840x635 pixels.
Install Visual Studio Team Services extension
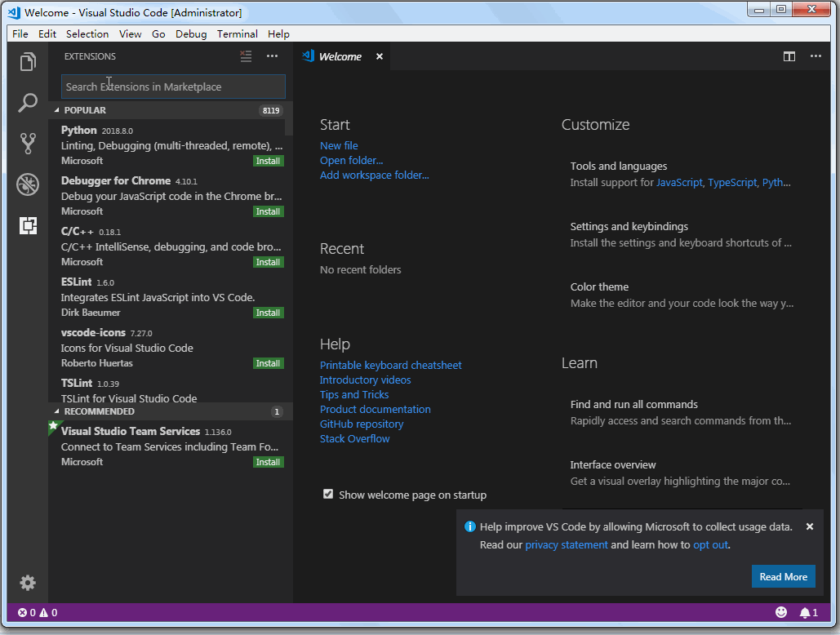coord(268,462)
